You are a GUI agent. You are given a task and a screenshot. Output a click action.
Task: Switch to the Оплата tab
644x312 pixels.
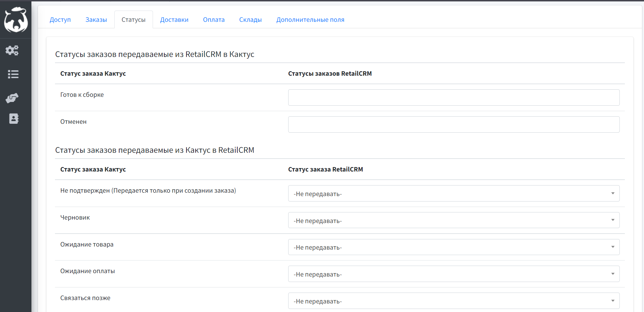pos(214,20)
